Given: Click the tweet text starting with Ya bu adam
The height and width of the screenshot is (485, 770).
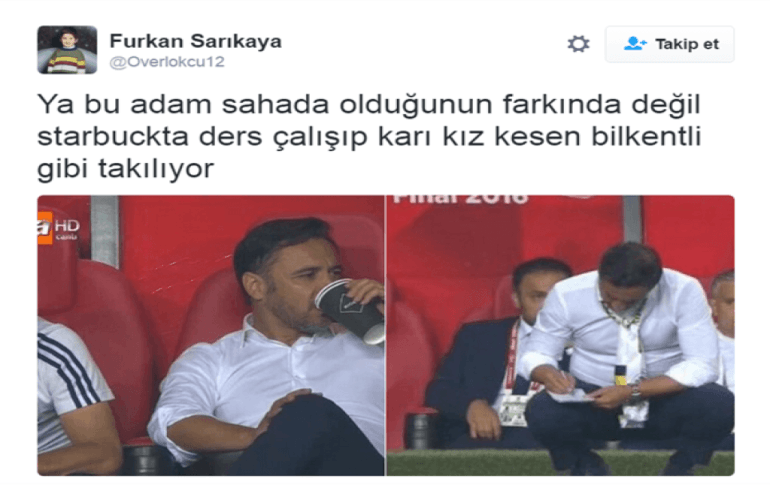Looking at the screenshot, I should click(x=369, y=136).
